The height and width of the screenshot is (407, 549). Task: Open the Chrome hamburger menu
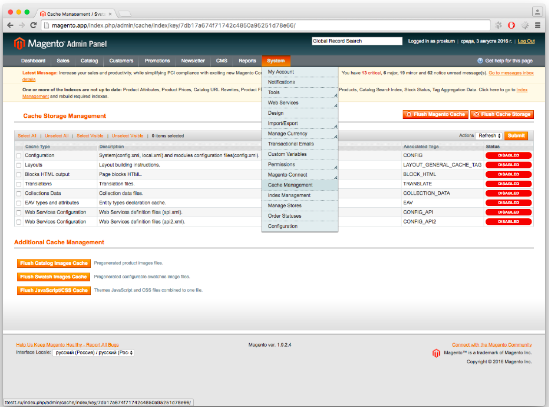537,25
